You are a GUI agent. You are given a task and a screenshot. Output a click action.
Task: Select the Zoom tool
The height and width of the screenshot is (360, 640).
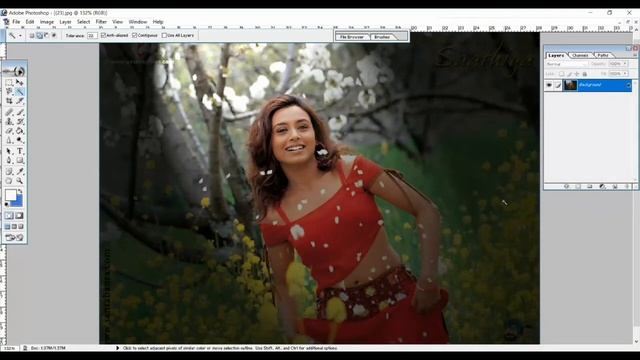click(x=20, y=180)
